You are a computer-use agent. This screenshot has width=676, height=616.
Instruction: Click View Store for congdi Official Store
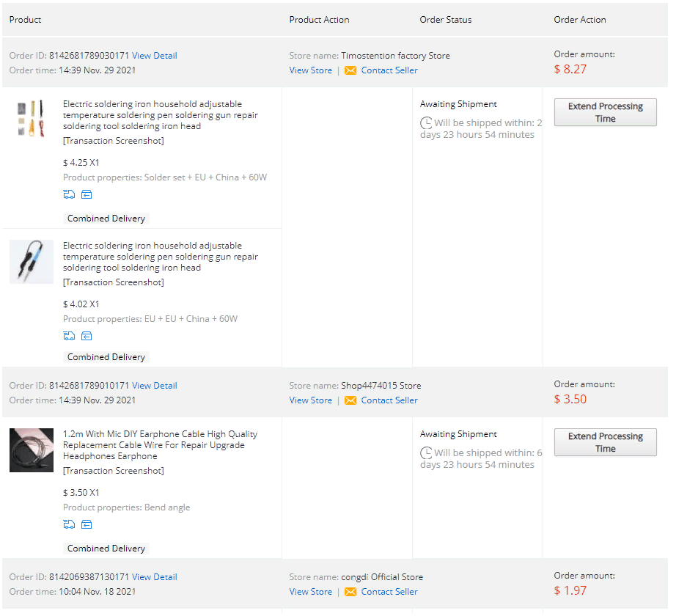pos(310,592)
